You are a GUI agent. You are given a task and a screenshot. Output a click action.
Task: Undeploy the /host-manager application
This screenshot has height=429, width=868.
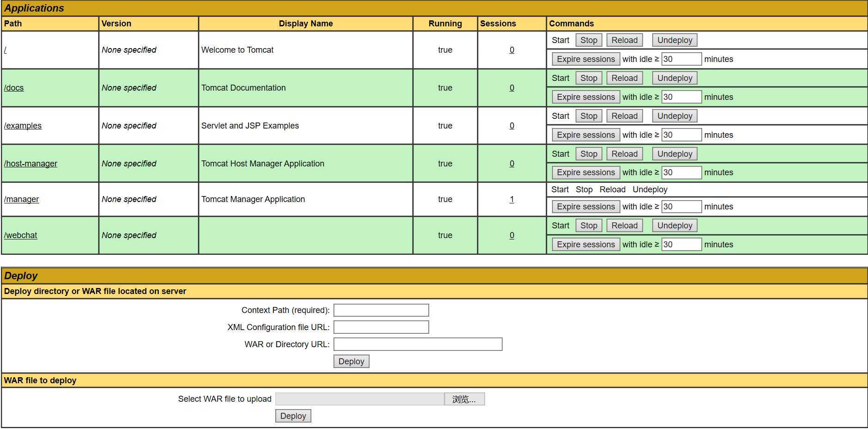click(x=675, y=154)
